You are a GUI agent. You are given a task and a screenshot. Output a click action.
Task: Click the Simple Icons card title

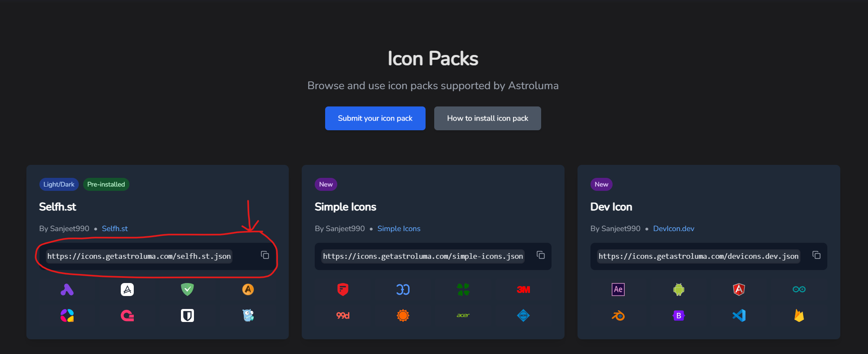(x=345, y=207)
